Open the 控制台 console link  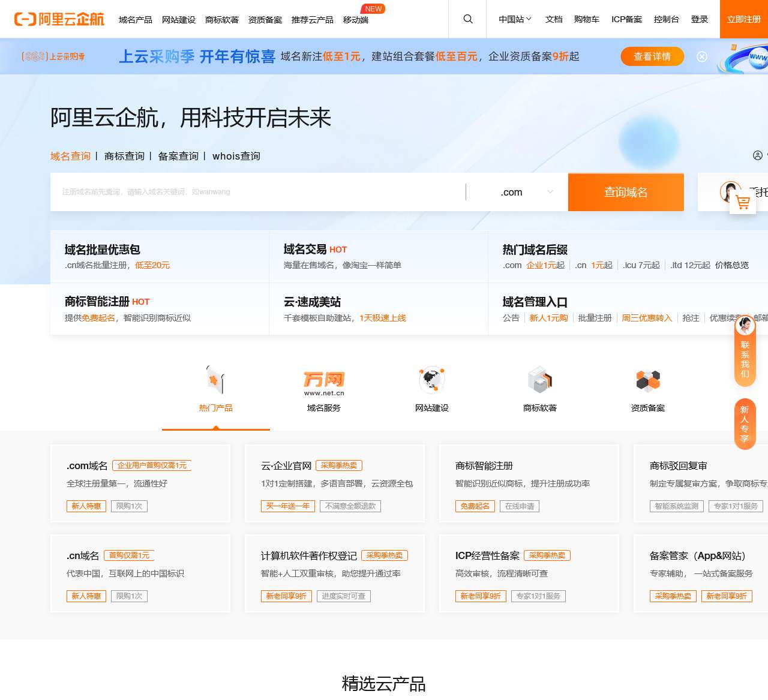pos(667,19)
